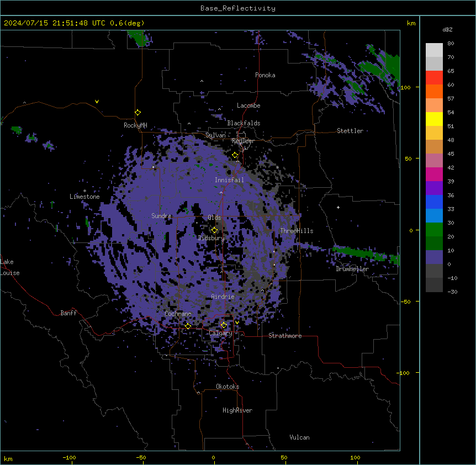
Task: Click the Strathmore label
Action: pyautogui.click(x=285, y=336)
